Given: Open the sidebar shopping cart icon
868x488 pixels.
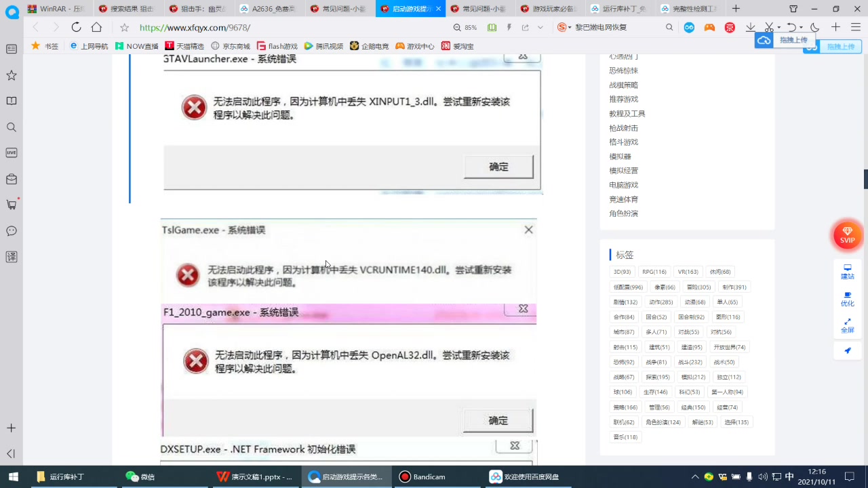Looking at the screenshot, I should click(12, 204).
